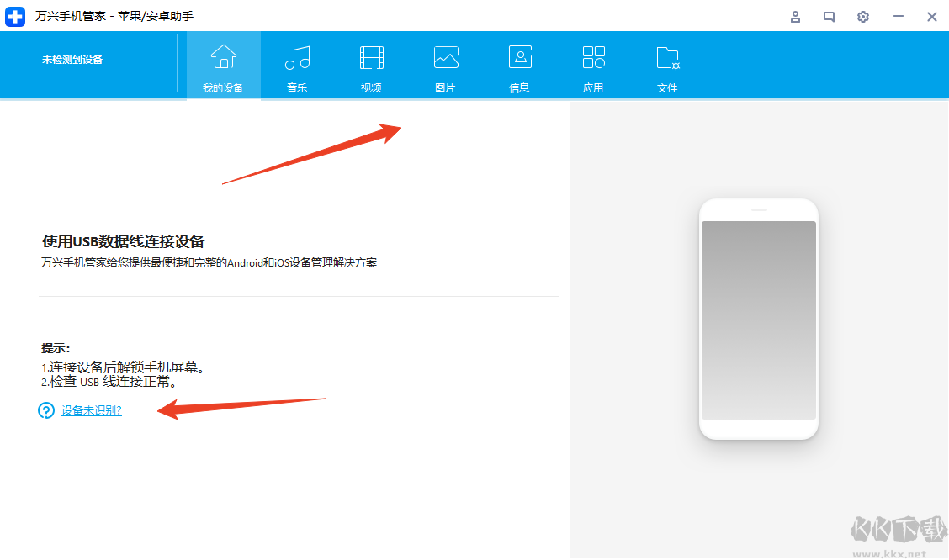The width and height of the screenshot is (949, 560).
Task: Click the 万兴手机管家 app logo
Action: pos(15,16)
